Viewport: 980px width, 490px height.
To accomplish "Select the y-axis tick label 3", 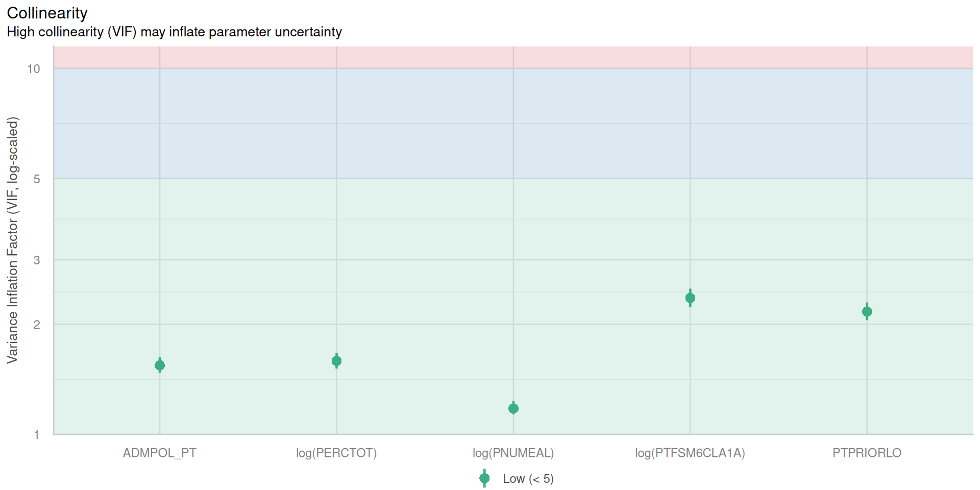I will click(37, 260).
